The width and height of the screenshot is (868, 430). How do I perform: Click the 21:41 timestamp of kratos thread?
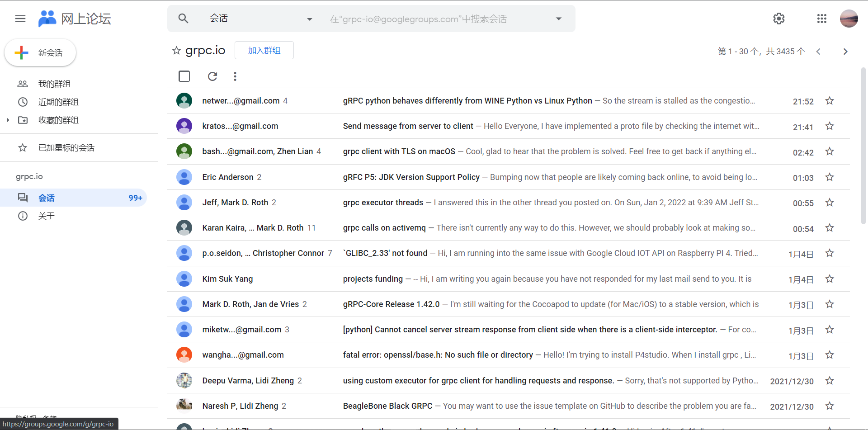[x=803, y=127]
